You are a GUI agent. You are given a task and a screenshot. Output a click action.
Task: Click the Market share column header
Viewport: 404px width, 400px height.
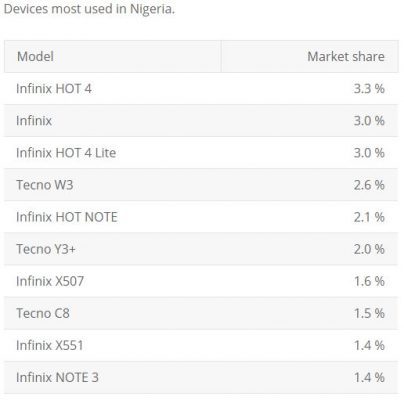coord(310,56)
